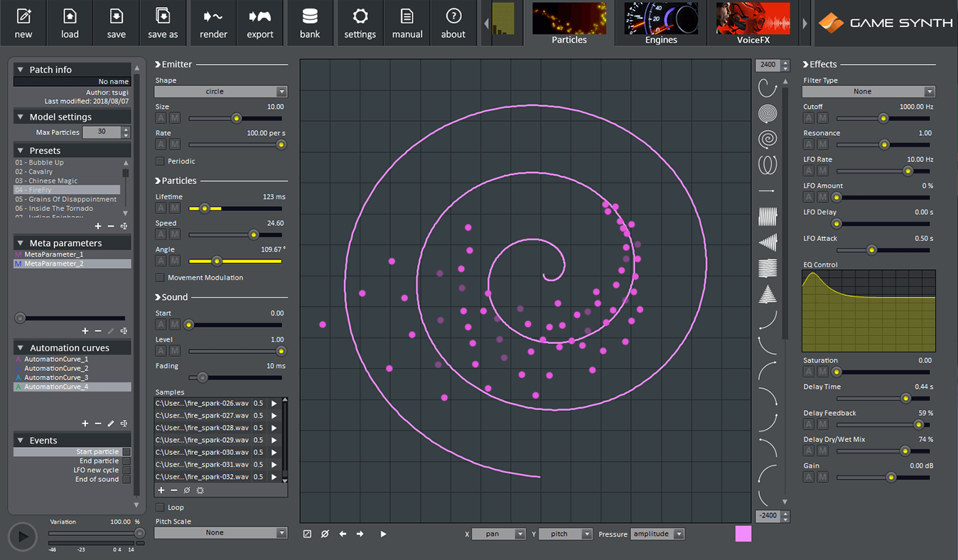This screenshot has width=958, height=560.
Task: Collapse the Patch info section
Action: tap(20, 70)
